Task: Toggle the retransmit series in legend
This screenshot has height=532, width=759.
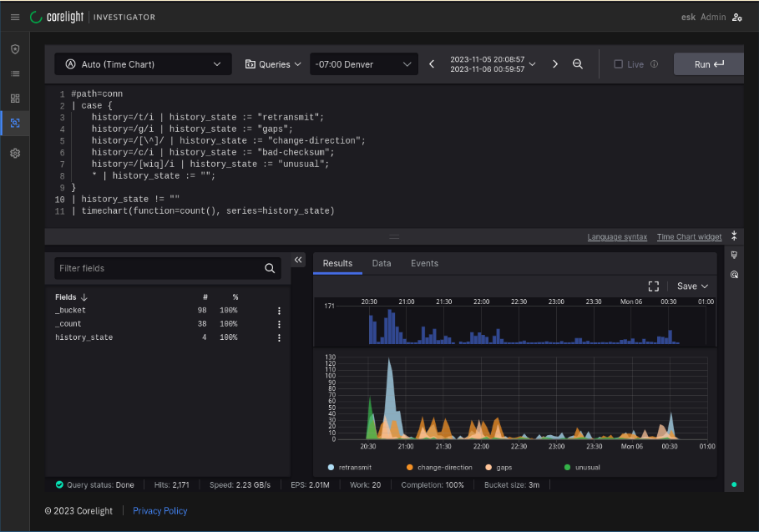Action: 351,468
